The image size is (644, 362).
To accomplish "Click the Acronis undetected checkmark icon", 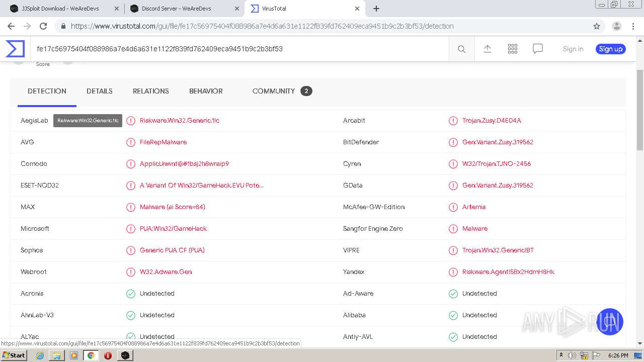I will (x=131, y=294).
